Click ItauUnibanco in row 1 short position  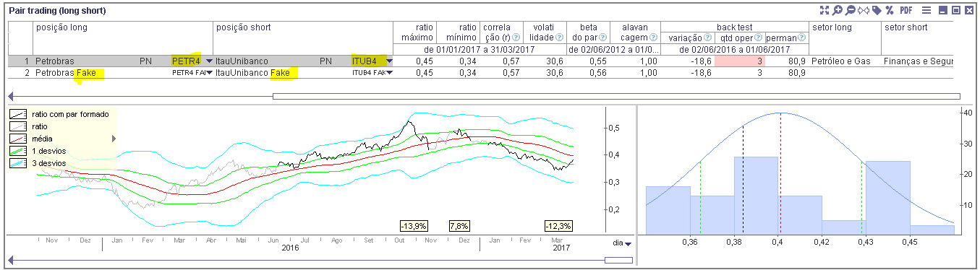[x=242, y=62]
